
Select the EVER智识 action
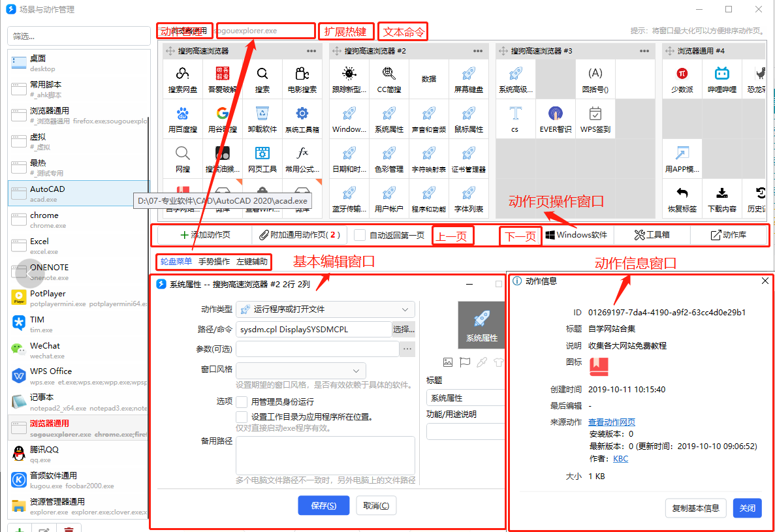click(556, 119)
